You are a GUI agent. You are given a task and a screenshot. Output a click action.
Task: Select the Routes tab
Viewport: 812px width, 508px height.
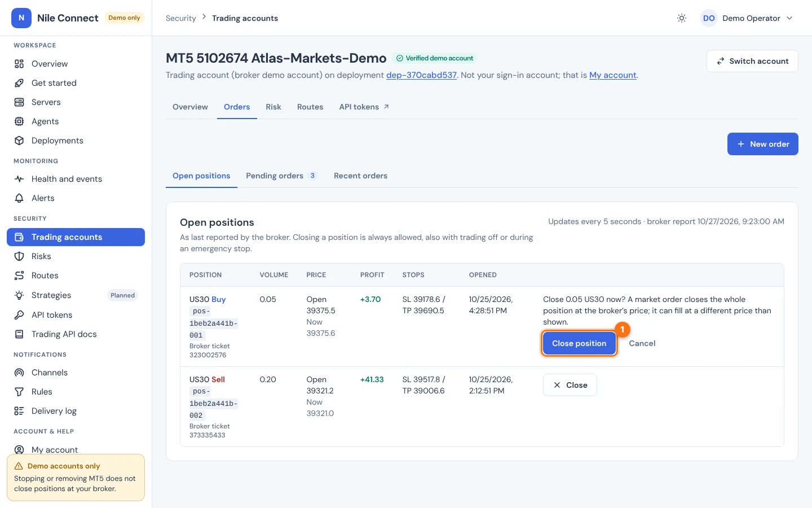tap(310, 107)
